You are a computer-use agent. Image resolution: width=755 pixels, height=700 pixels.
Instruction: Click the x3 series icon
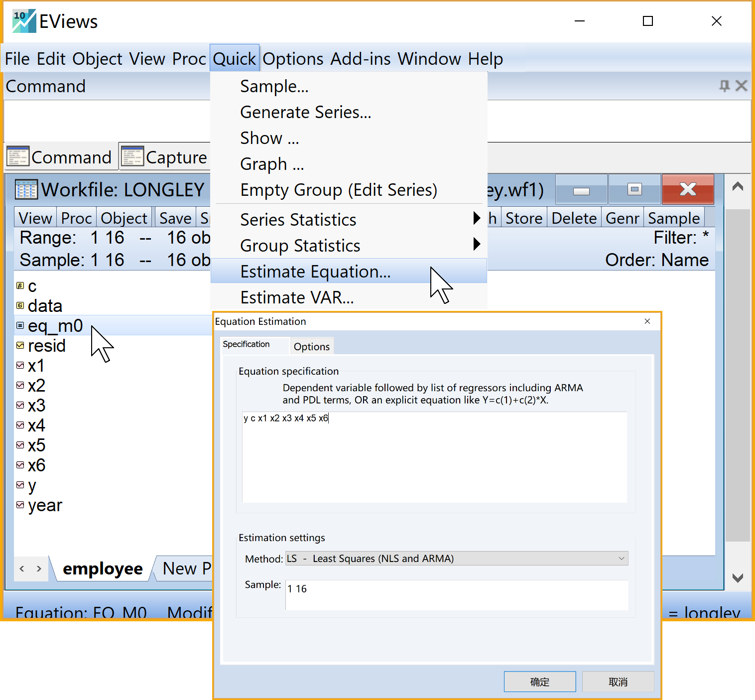tap(20, 405)
